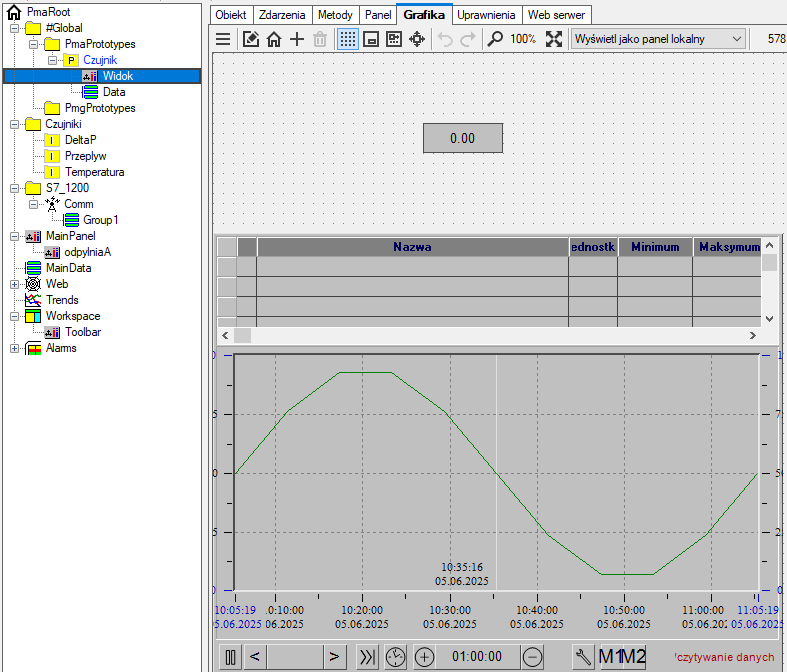
Task: Click the 100% zoom value
Action: (x=523, y=39)
